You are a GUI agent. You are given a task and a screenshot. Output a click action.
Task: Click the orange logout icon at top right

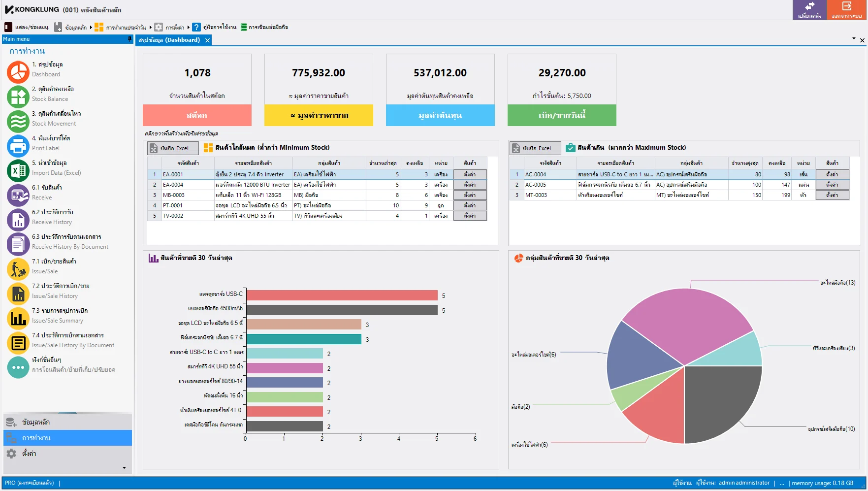click(847, 10)
